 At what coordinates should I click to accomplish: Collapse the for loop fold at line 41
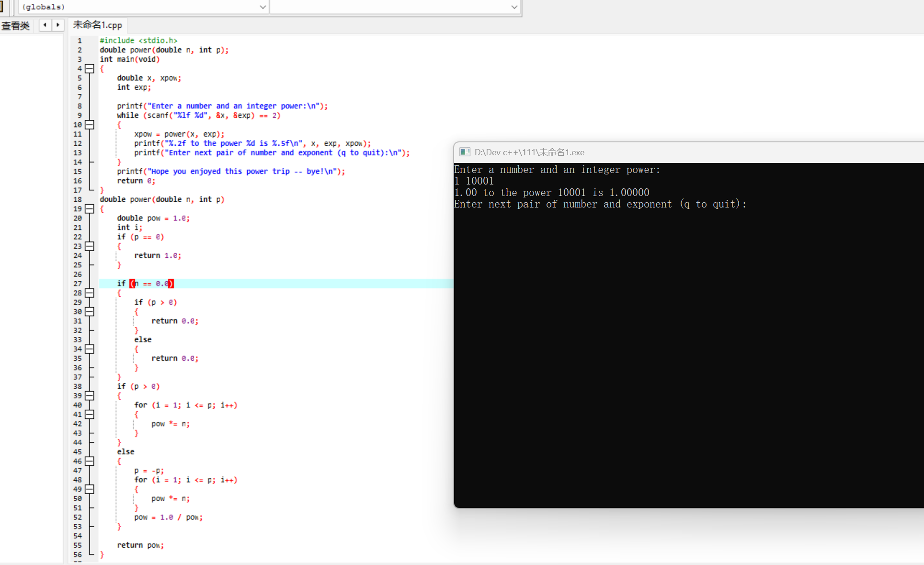pyautogui.click(x=90, y=415)
